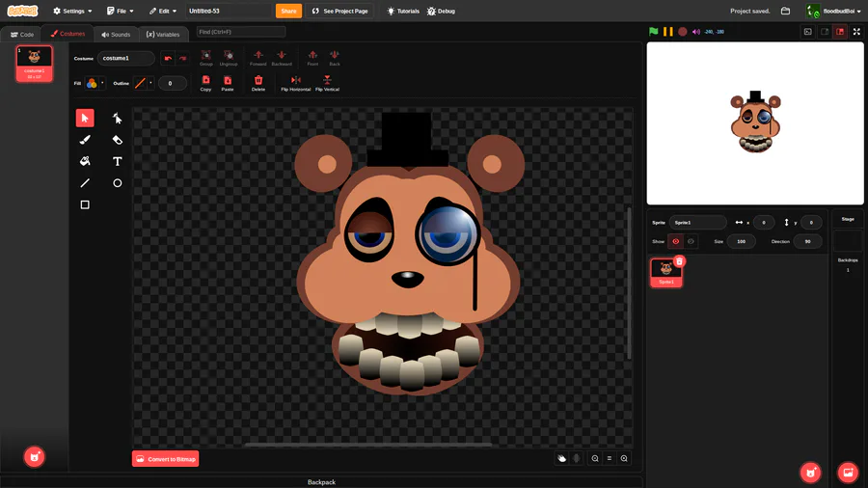Click the Undo arrow
868x488 pixels.
click(168, 58)
